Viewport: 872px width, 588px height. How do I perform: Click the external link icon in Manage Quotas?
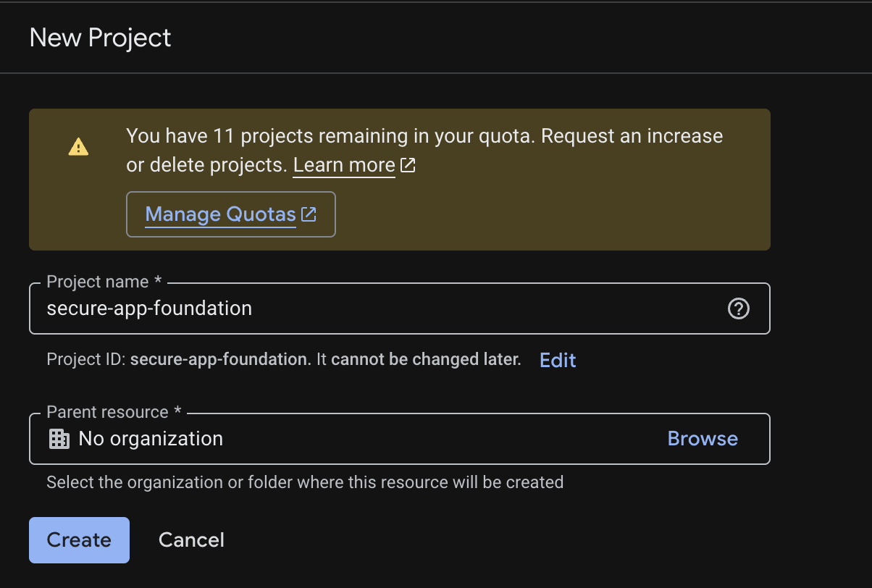(309, 214)
